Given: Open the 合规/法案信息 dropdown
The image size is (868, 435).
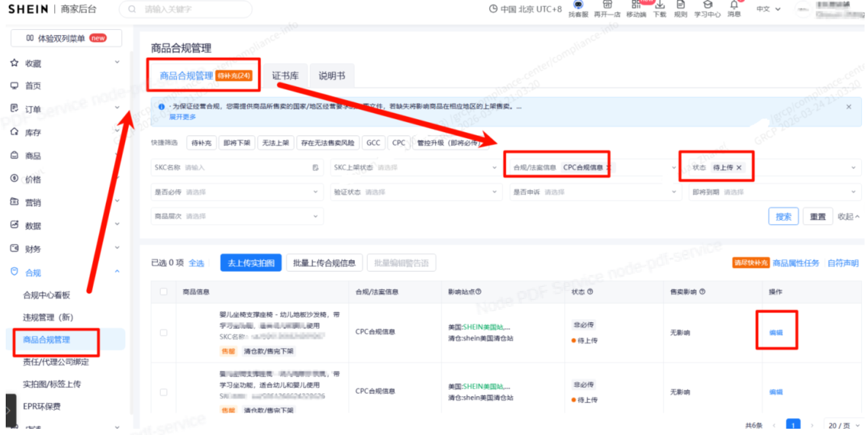Looking at the screenshot, I should [595, 168].
